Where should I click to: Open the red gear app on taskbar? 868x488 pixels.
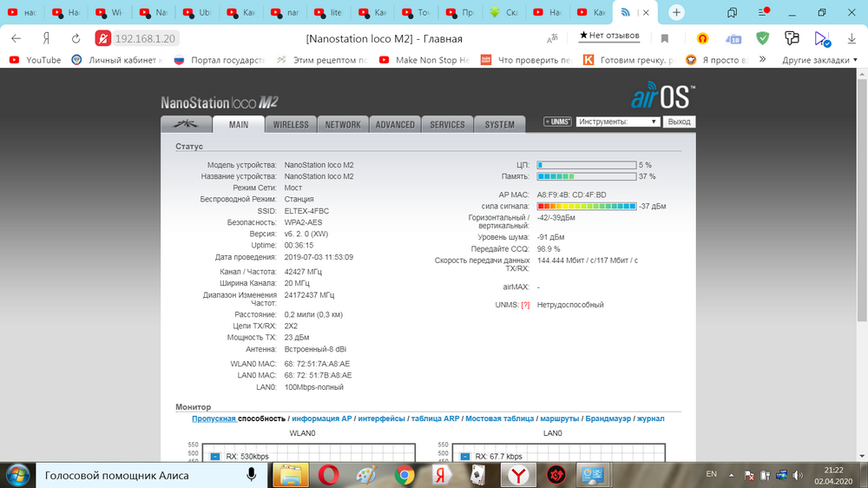coord(556,475)
